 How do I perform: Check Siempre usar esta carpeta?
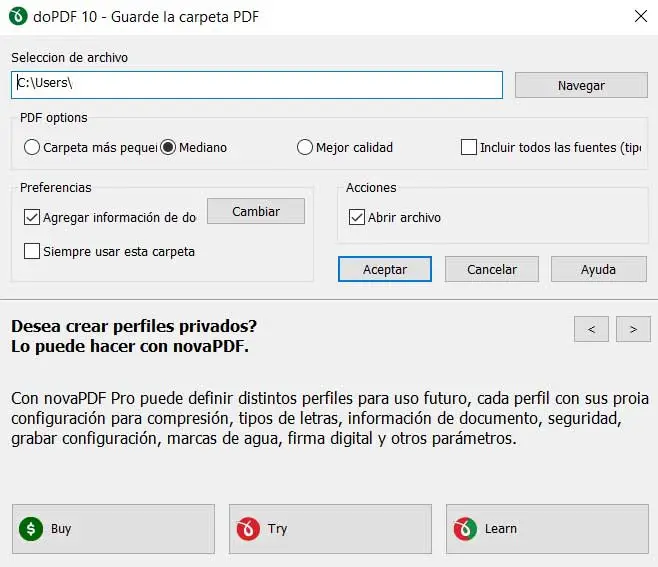click(x=32, y=251)
